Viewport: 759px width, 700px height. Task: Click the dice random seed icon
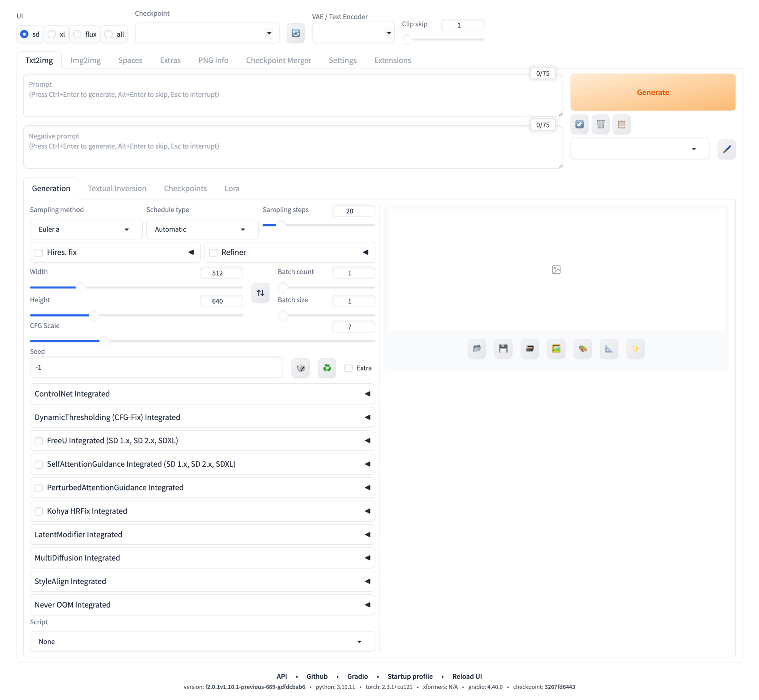coord(301,368)
